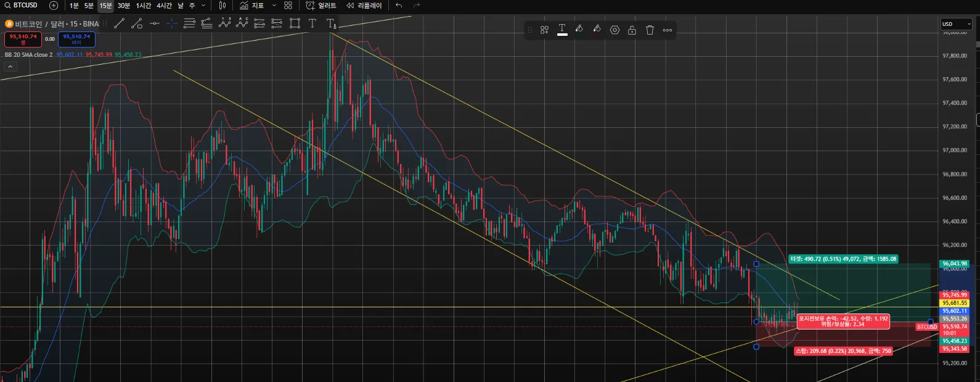Select the ray line drawing tool
Image resolution: width=980 pixels, height=382 pixels.
pyautogui.click(x=137, y=23)
